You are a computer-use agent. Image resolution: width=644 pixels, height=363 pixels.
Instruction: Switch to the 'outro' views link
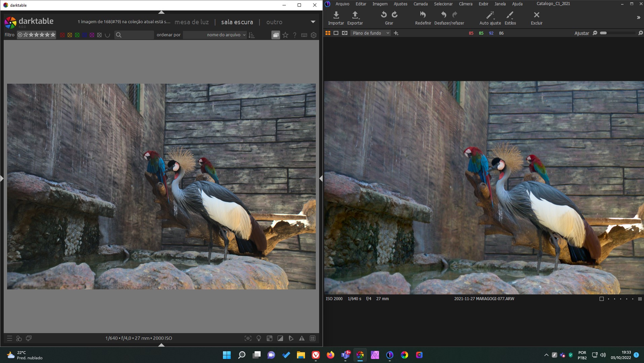click(274, 22)
